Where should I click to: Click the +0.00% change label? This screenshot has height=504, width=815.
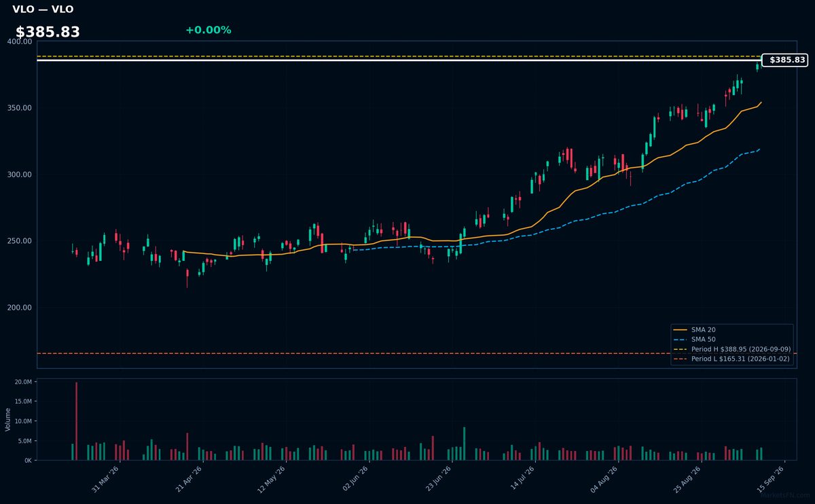click(x=208, y=30)
